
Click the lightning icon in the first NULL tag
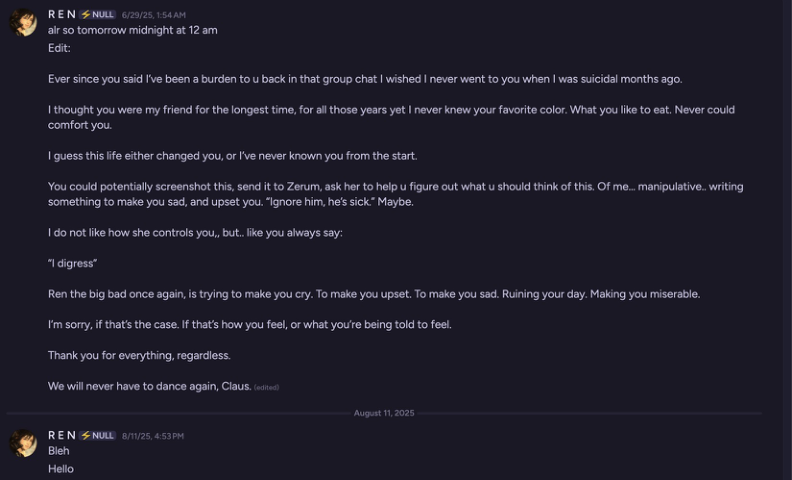click(x=86, y=15)
